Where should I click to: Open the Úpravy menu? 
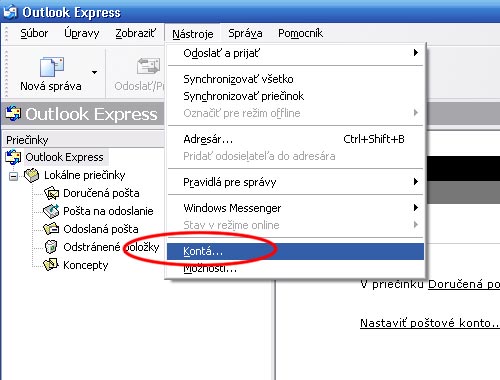tap(82, 33)
